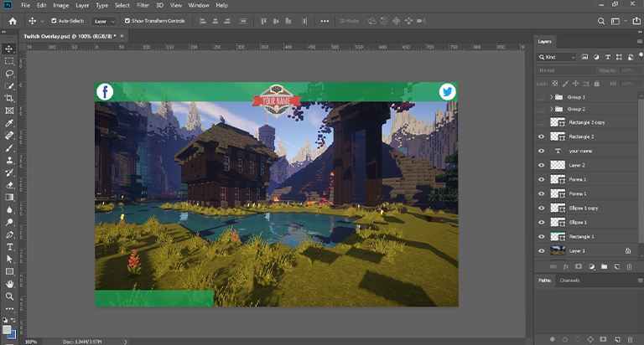Select the Lasso tool
This screenshot has width=644, height=345.
(8, 74)
